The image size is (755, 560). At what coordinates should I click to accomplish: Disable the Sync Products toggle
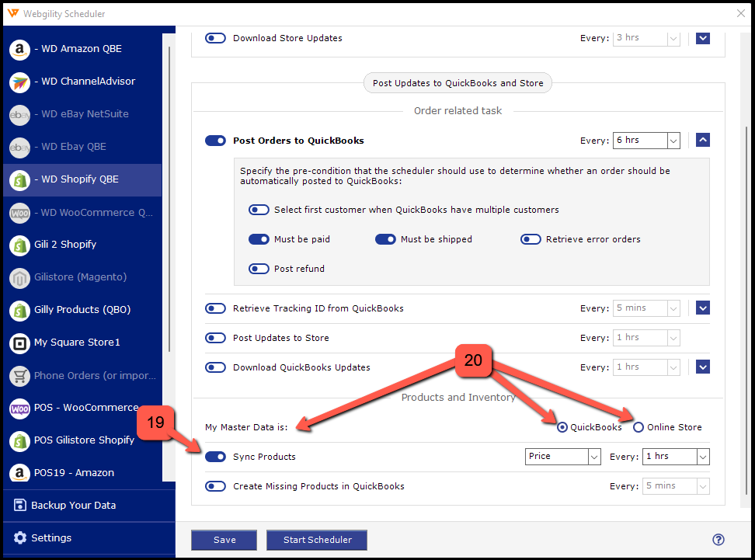[215, 457]
